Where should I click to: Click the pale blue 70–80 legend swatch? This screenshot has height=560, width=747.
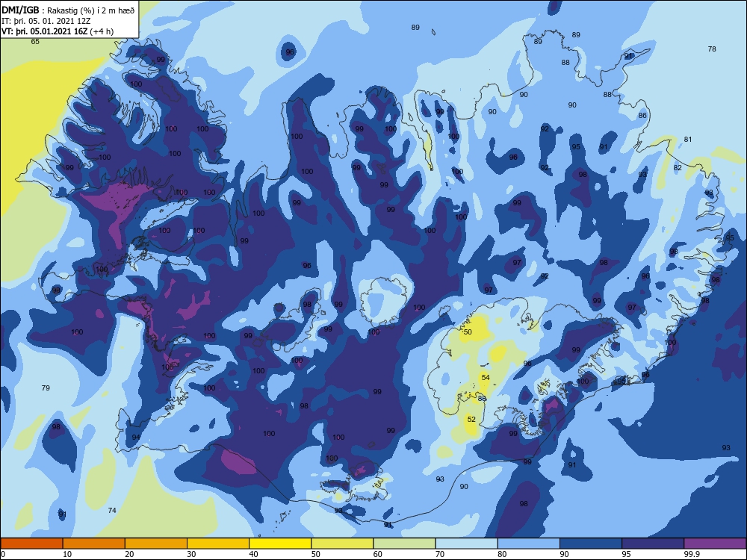(x=467, y=544)
